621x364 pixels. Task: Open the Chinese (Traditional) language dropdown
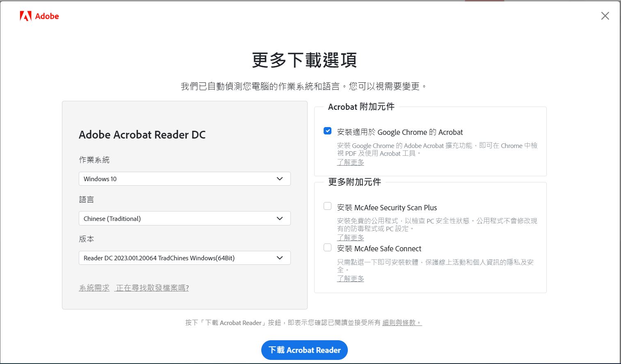click(x=185, y=218)
